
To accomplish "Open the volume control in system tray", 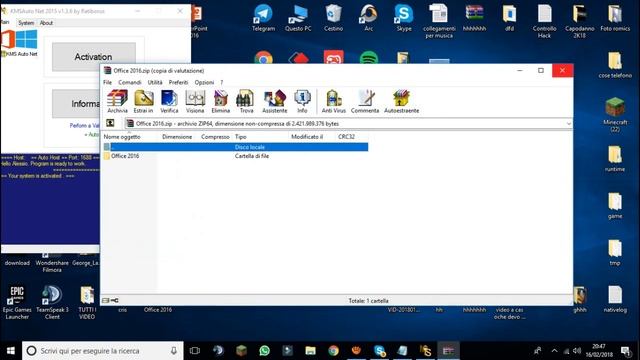I will pyautogui.click(x=577, y=351).
